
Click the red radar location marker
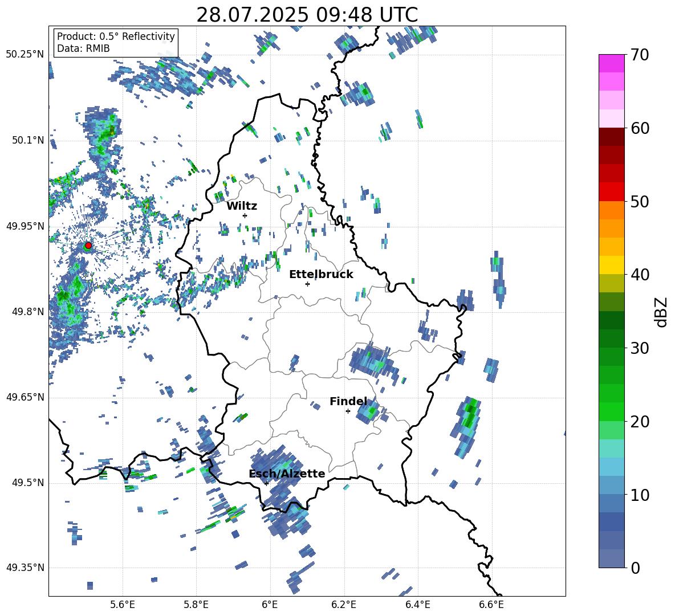(x=88, y=246)
